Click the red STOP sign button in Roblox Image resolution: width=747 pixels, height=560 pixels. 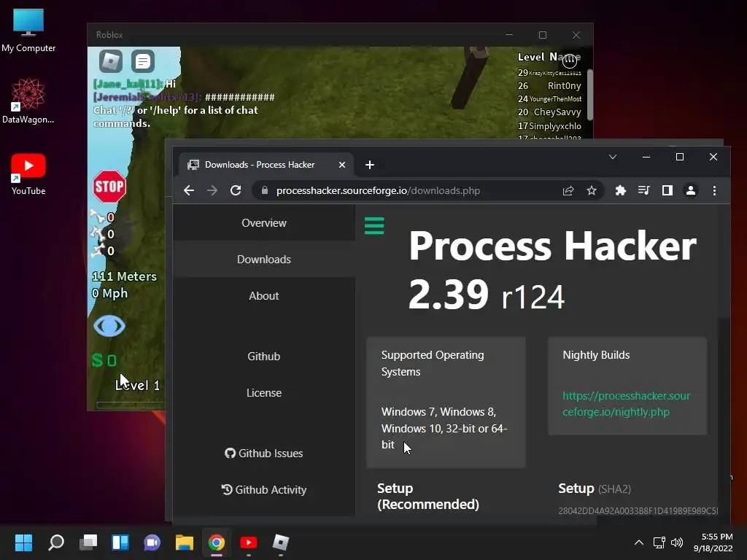coord(109,186)
